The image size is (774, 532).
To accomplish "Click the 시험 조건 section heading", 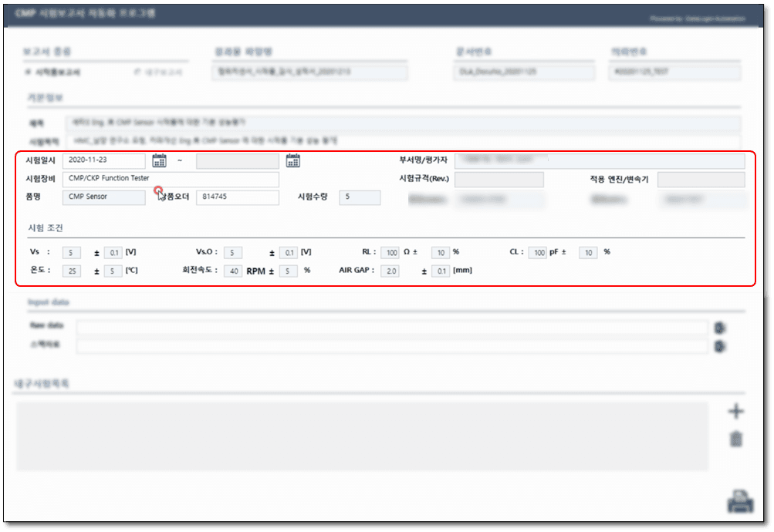I will 46,227.
